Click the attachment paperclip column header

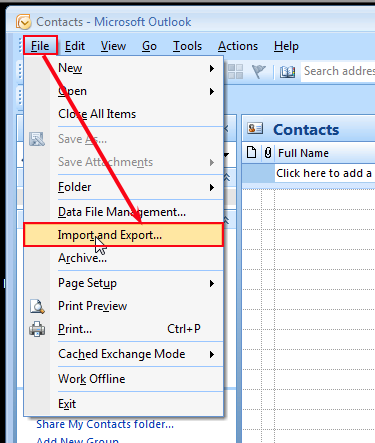[268, 153]
